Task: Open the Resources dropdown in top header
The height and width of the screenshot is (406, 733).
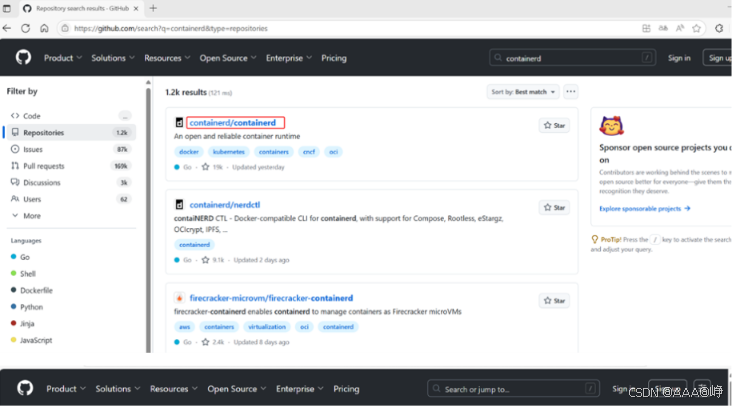Action: click(x=167, y=58)
